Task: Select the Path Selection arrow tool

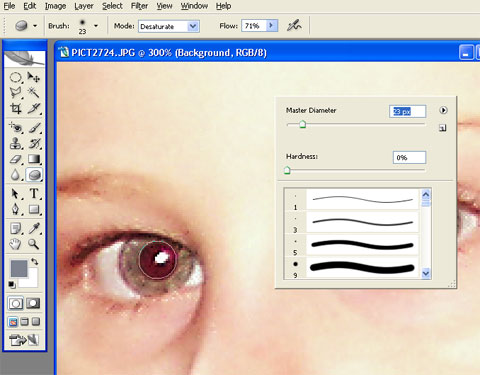Action: [x=15, y=194]
